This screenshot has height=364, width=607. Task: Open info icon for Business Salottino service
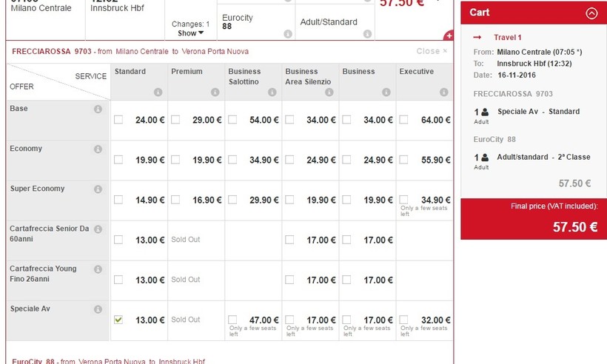(x=272, y=92)
